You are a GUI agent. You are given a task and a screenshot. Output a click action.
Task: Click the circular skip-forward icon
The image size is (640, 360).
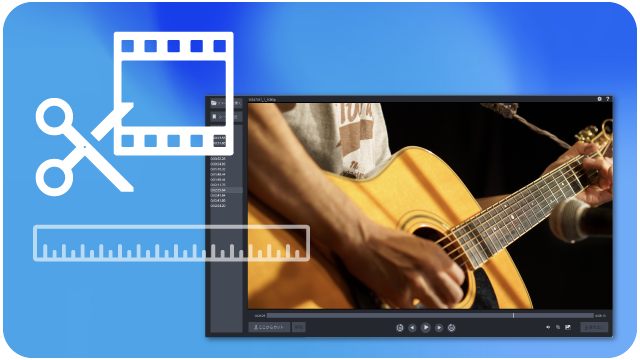451,327
